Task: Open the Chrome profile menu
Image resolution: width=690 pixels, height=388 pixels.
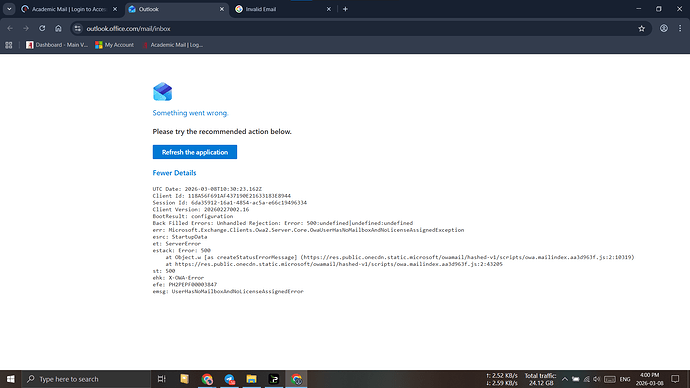Action: point(664,29)
